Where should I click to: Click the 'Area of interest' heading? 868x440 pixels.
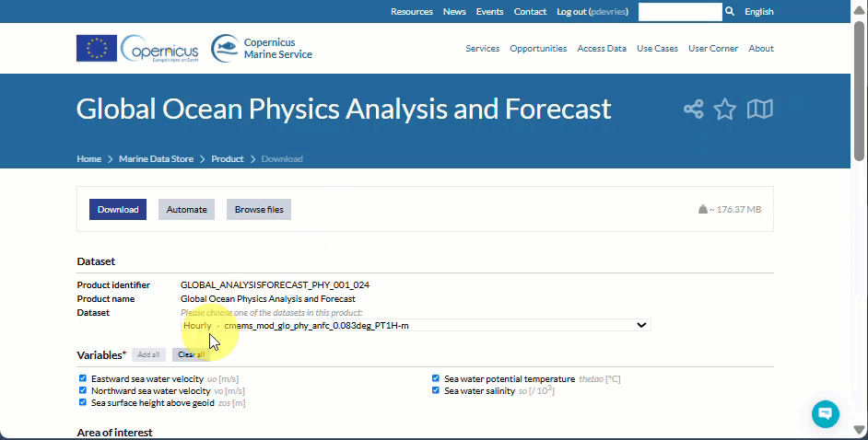114,433
